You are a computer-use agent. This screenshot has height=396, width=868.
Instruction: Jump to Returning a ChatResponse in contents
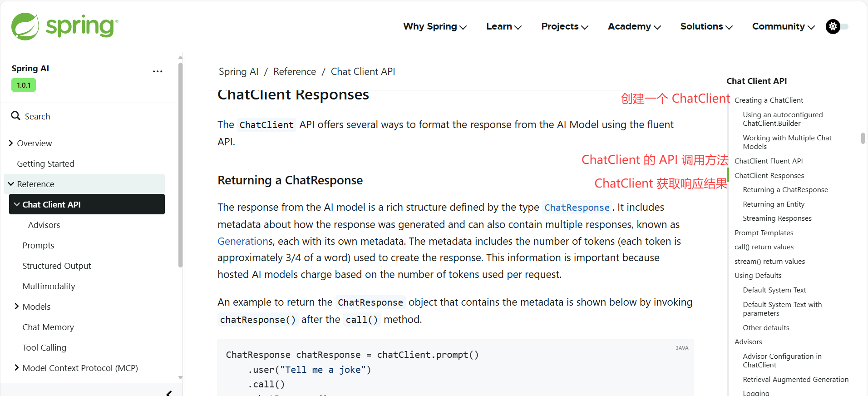[785, 189]
